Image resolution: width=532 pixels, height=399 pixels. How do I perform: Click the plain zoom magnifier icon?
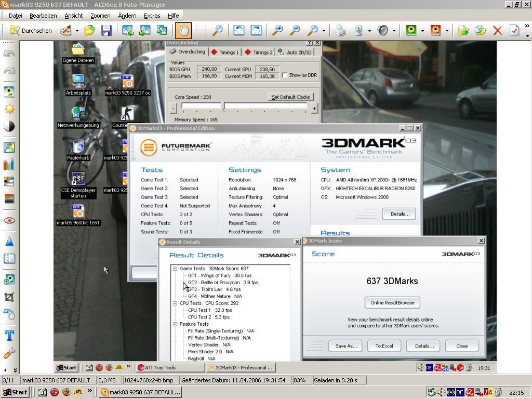pos(312,31)
